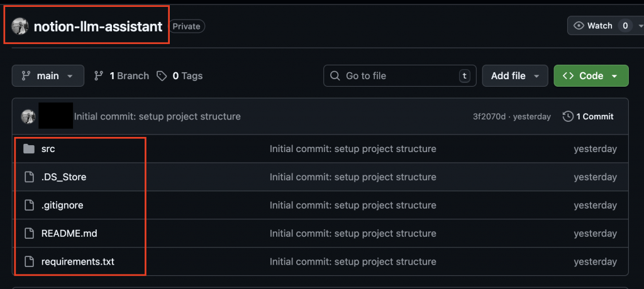Open the src folder icon
Screen dimensions: 644x289
pyautogui.click(x=28, y=149)
